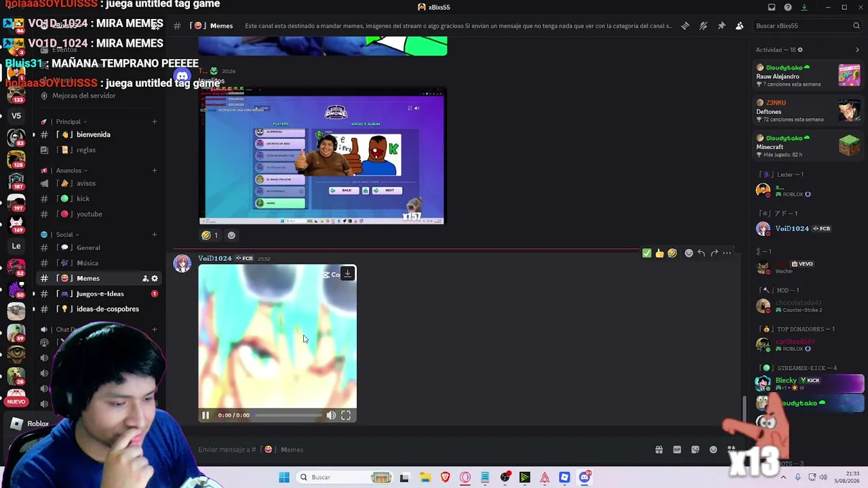This screenshot has width=868, height=488.
Task: Open the youtube channel
Action: (98, 214)
